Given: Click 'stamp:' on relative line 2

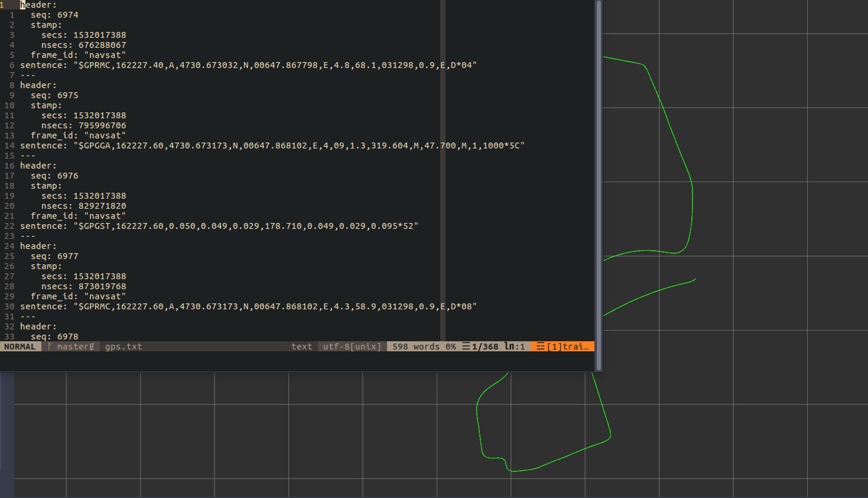Looking at the screenshot, I should point(46,25).
